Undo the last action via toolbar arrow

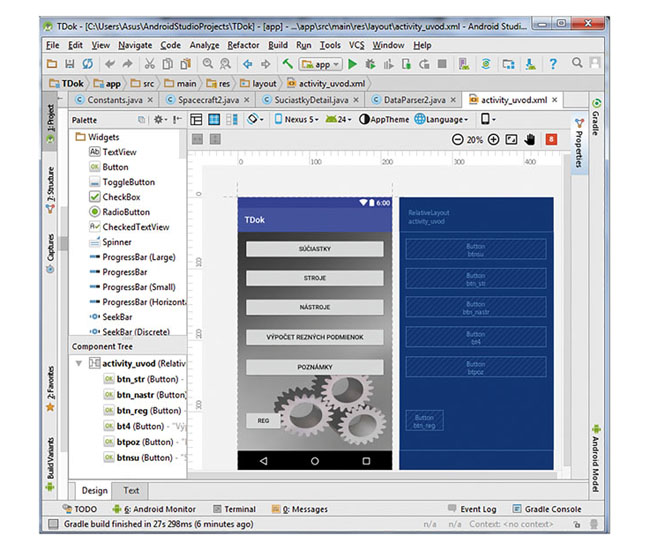pyautogui.click(x=110, y=64)
